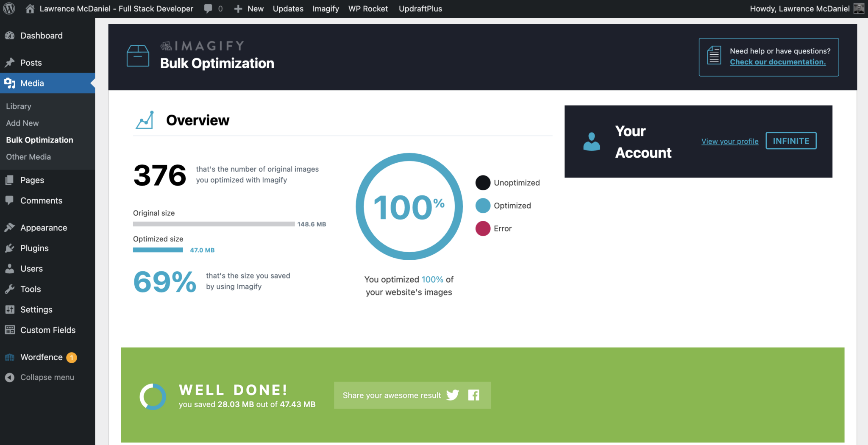Click Share your awesome result text

click(x=392, y=395)
